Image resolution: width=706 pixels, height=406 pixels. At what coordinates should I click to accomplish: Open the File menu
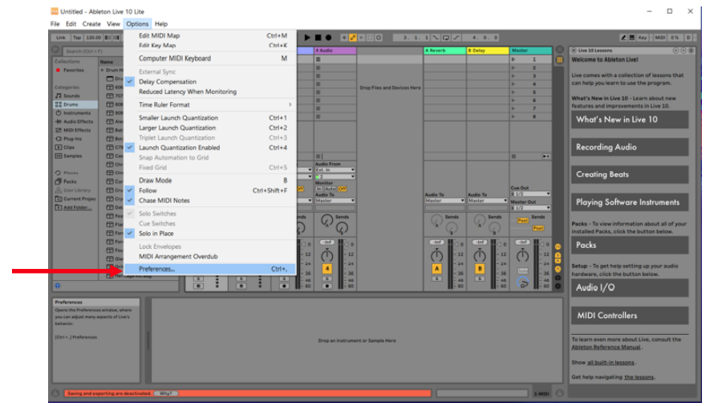click(x=55, y=24)
